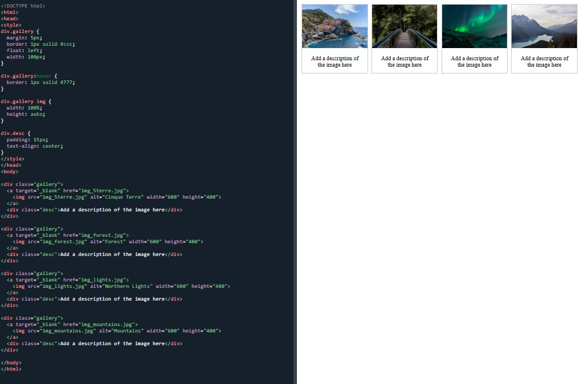Click the closing html tag in the editor
This screenshot has height=384, width=588.
[x=10, y=368]
